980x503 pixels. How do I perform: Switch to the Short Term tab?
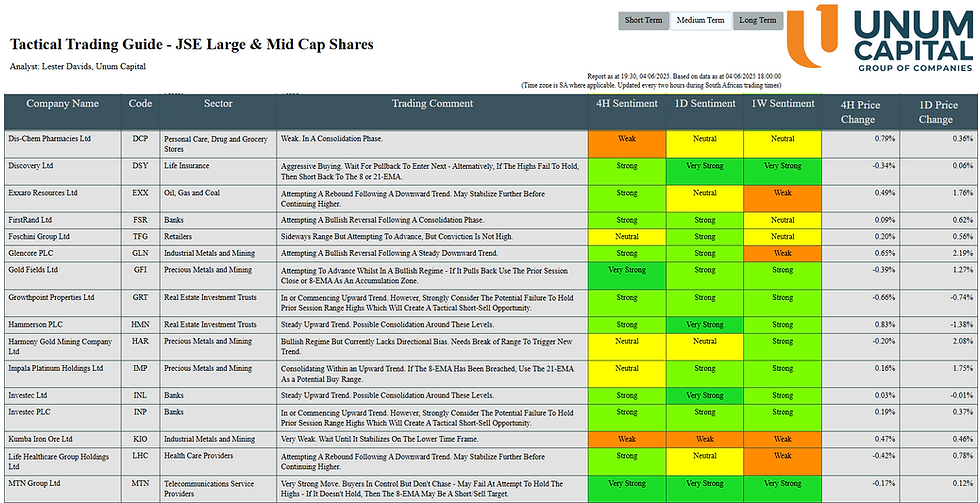click(x=643, y=20)
